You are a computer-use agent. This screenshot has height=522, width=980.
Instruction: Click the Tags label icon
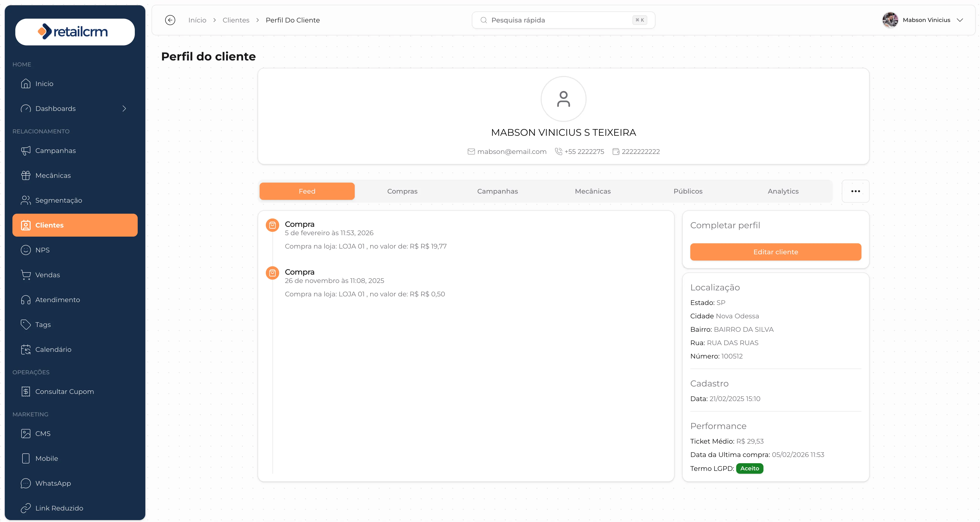26,325
